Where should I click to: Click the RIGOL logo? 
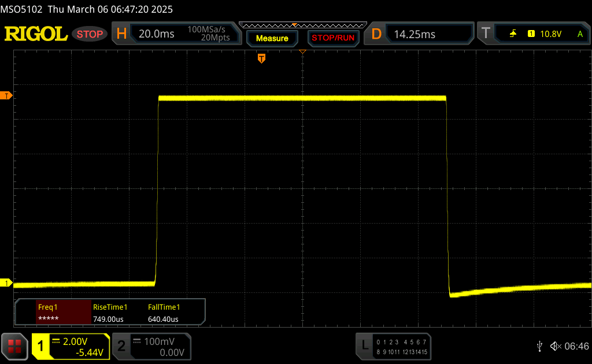(x=36, y=34)
